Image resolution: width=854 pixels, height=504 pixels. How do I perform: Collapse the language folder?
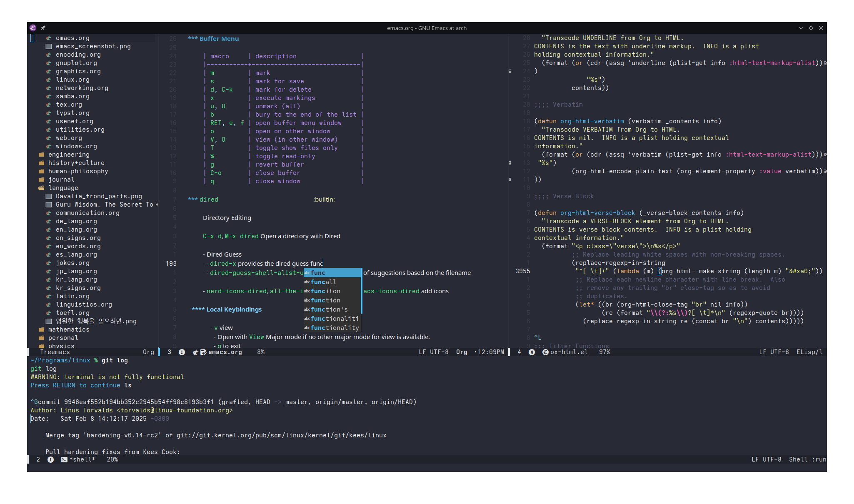click(x=41, y=188)
